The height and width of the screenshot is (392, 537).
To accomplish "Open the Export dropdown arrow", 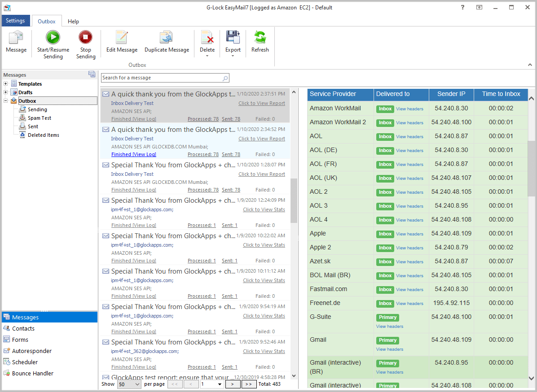I will [233, 56].
